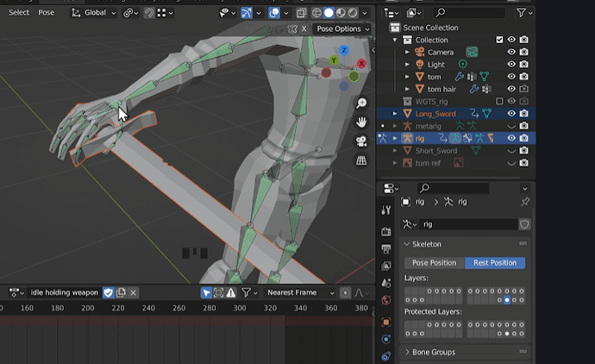Open the Pose Options dropdown
The image size is (595, 364).
342,28
